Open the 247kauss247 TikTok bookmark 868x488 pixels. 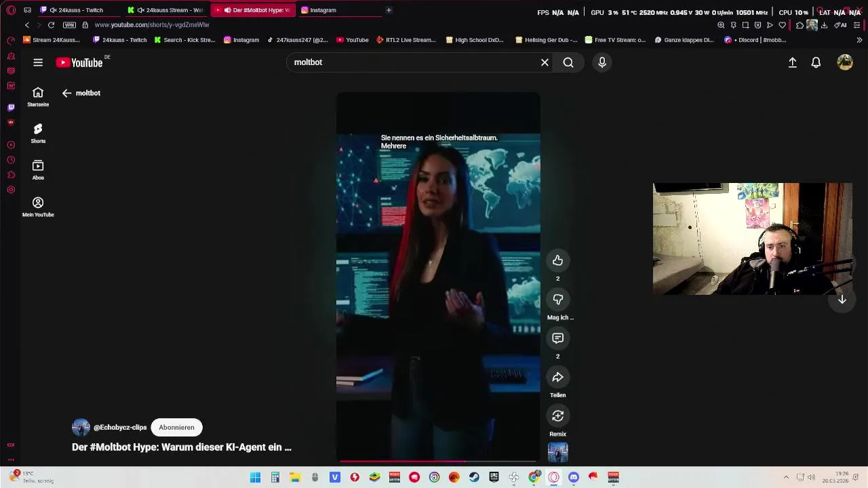297,40
